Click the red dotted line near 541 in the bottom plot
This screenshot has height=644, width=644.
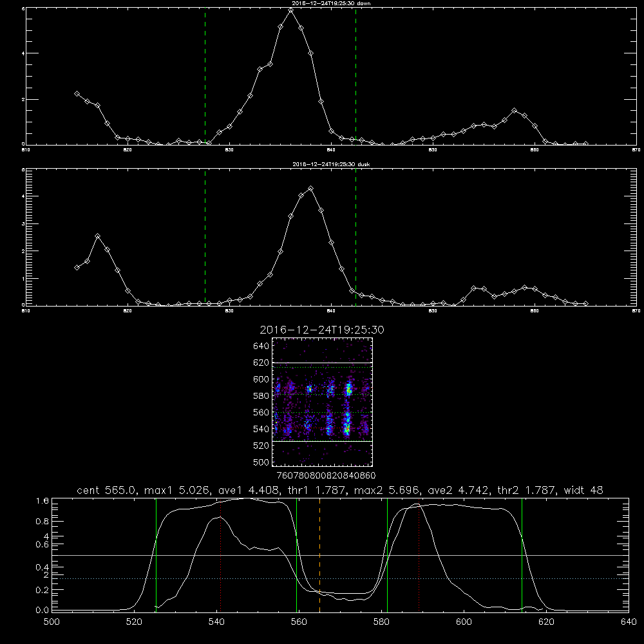[x=220, y=554]
